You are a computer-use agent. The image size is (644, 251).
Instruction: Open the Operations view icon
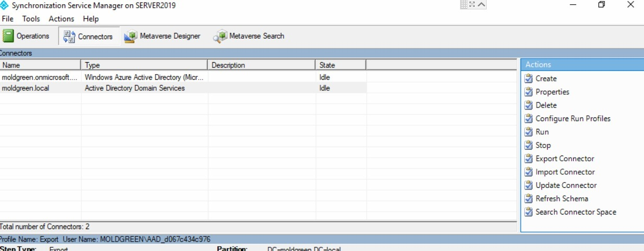pyautogui.click(x=7, y=36)
